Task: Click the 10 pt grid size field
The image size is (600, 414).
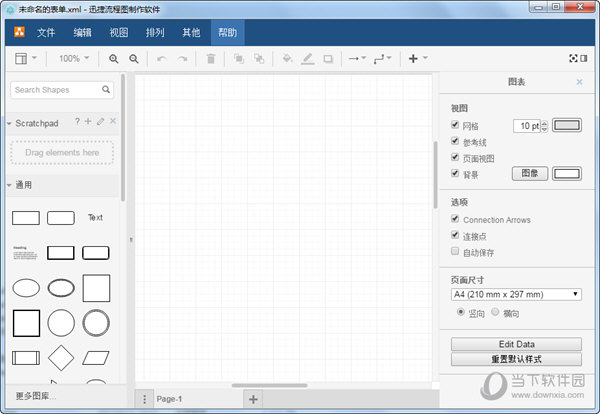Action: coord(527,126)
